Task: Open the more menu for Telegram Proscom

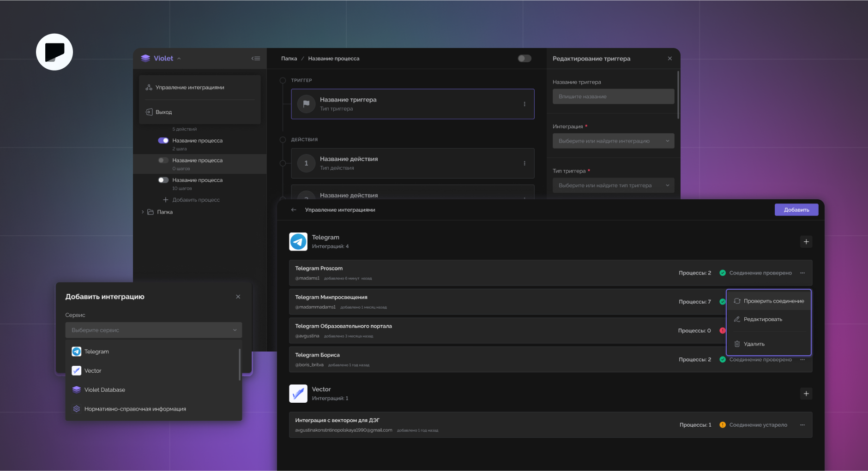Action: click(802, 273)
